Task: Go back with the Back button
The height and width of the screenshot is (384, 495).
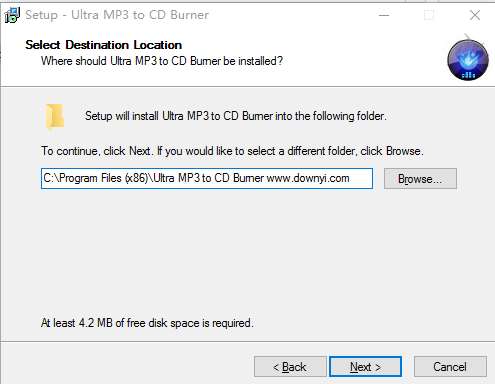Action: pos(290,367)
